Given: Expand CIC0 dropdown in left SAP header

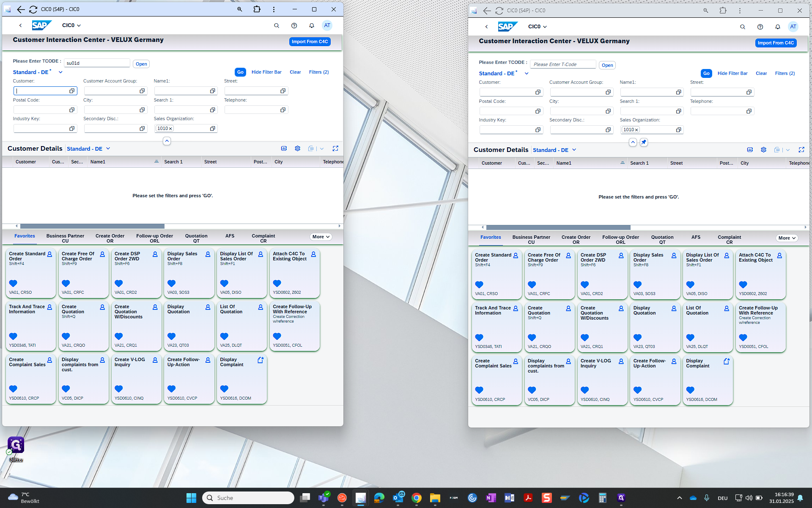Looking at the screenshot, I should click(x=71, y=25).
